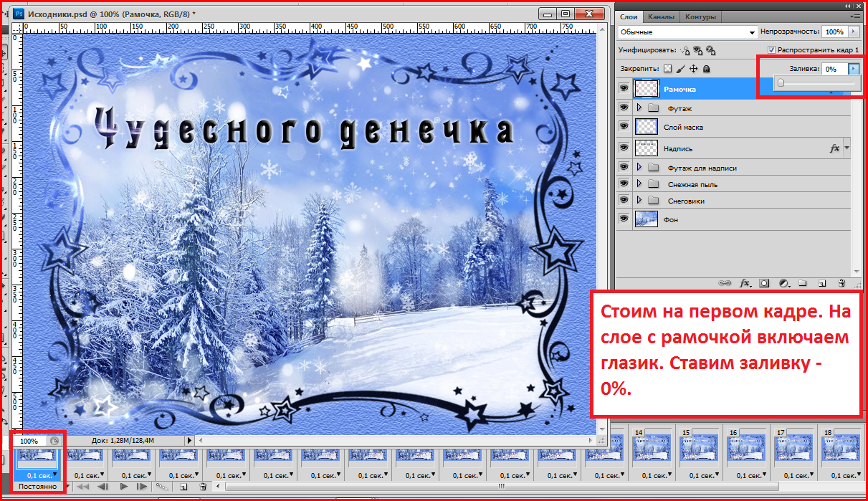Click unify layer visibility icon

pyautogui.click(x=697, y=50)
